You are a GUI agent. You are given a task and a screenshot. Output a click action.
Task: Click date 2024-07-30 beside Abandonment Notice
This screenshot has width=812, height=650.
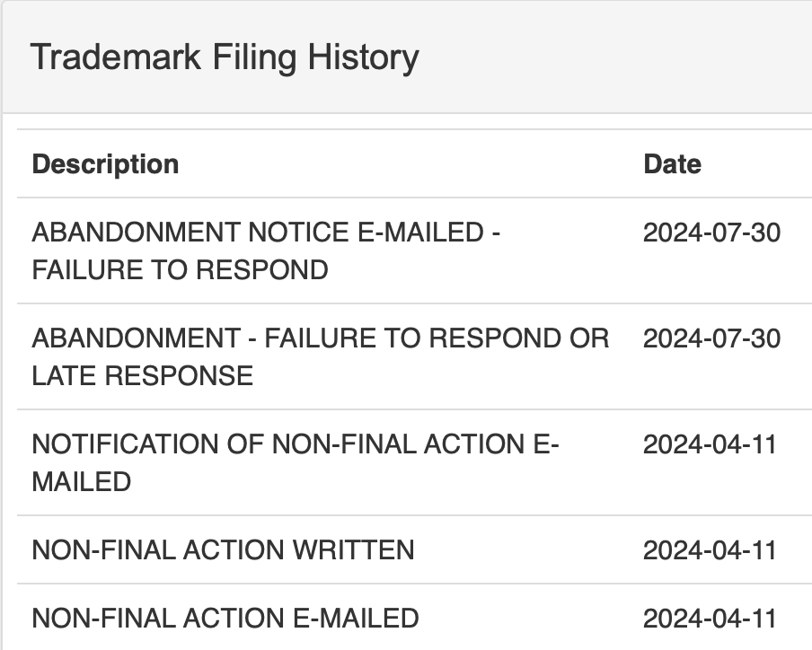pos(711,233)
